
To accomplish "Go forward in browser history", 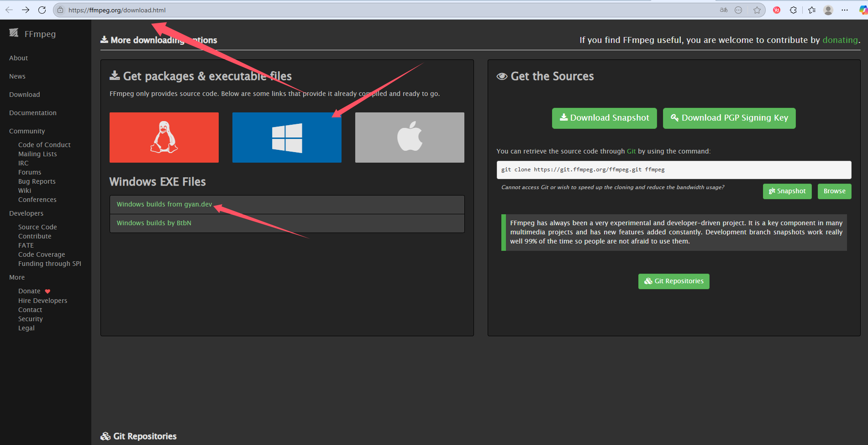I will pyautogui.click(x=26, y=10).
